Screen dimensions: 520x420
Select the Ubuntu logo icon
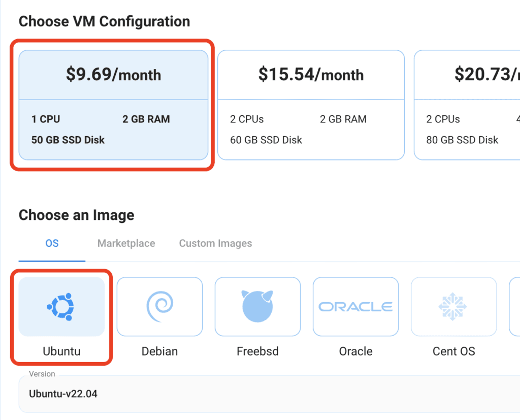61,307
